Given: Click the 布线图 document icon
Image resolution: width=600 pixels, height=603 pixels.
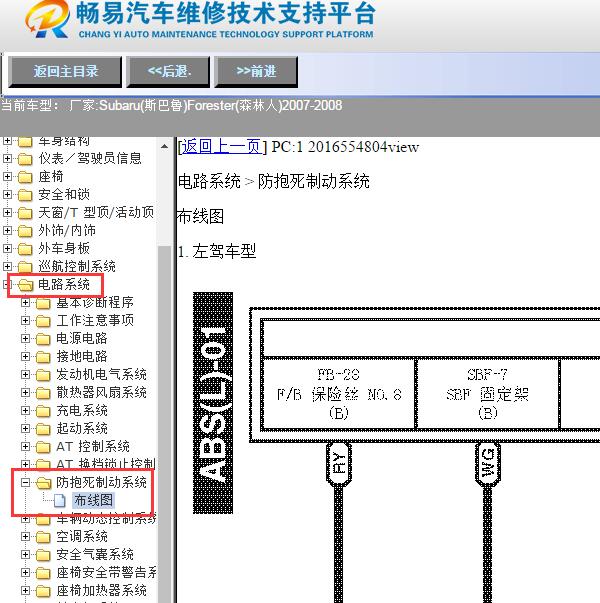Looking at the screenshot, I should [60, 500].
